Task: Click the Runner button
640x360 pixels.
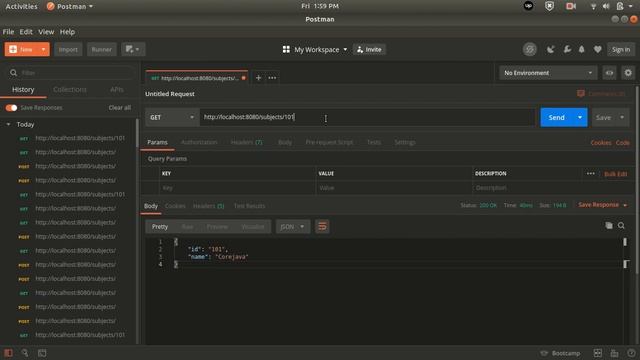Action: click(x=102, y=49)
